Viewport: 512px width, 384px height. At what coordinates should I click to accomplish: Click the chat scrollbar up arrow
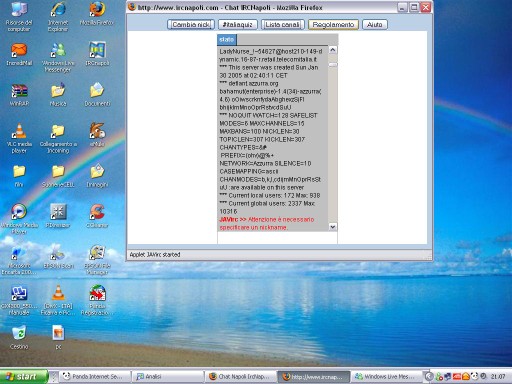[333, 50]
